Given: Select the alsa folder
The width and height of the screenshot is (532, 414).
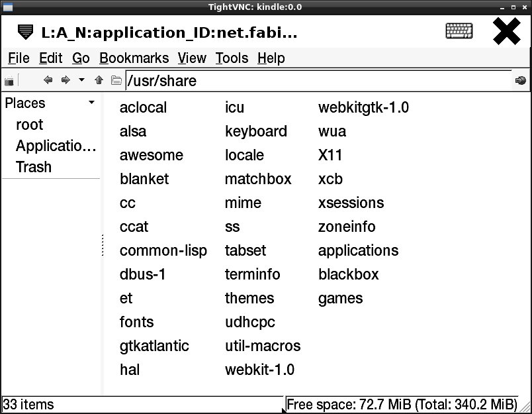Looking at the screenshot, I should [x=133, y=131].
